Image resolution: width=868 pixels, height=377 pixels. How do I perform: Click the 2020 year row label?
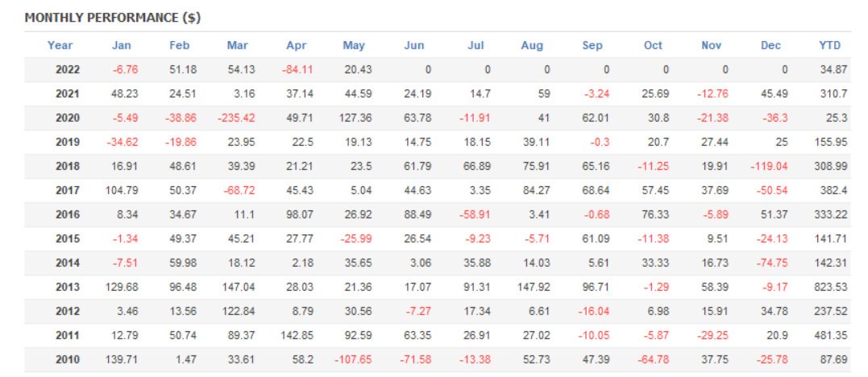(68, 118)
